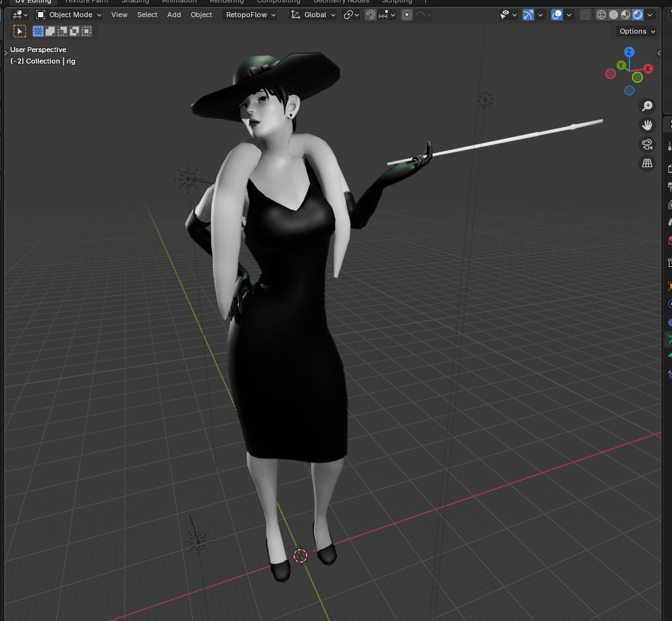
Task: Click the '(-2) Collection | rig' text
Action: 43,61
